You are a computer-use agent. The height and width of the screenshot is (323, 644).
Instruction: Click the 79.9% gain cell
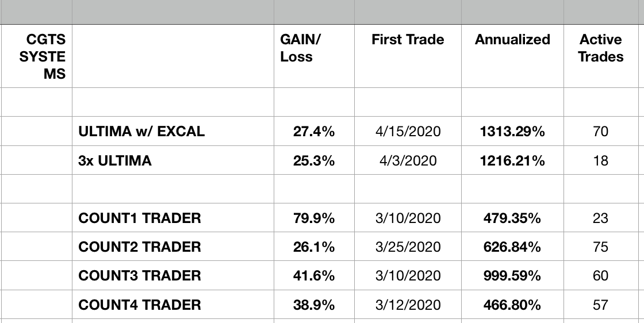tap(314, 218)
